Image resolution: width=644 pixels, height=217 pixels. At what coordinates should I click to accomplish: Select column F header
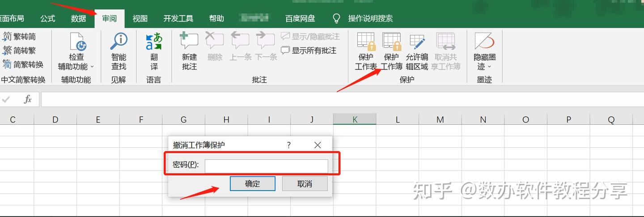141,119
